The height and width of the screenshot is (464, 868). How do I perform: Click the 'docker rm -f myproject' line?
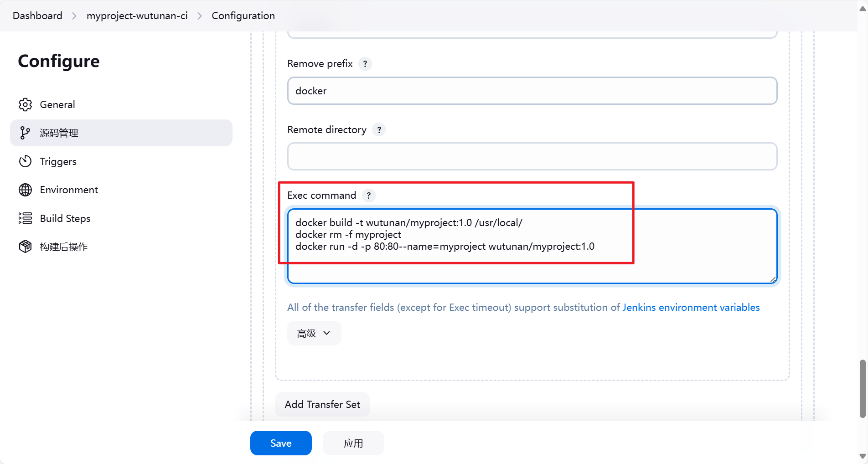tap(348, 235)
